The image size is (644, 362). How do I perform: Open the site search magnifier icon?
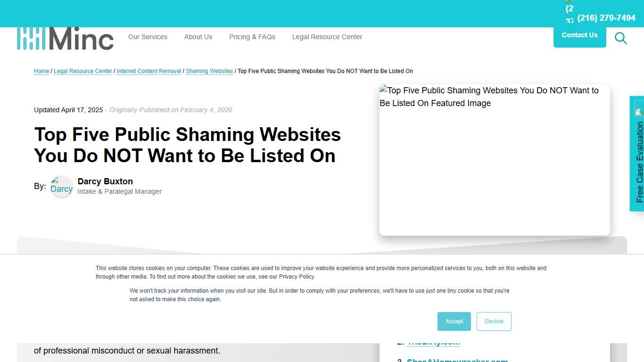tap(620, 38)
